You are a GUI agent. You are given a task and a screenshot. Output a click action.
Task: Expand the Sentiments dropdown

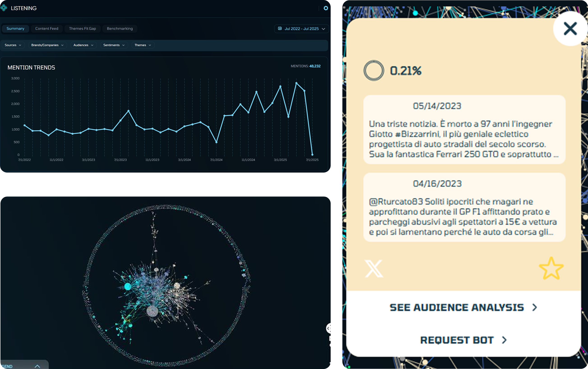[114, 45]
